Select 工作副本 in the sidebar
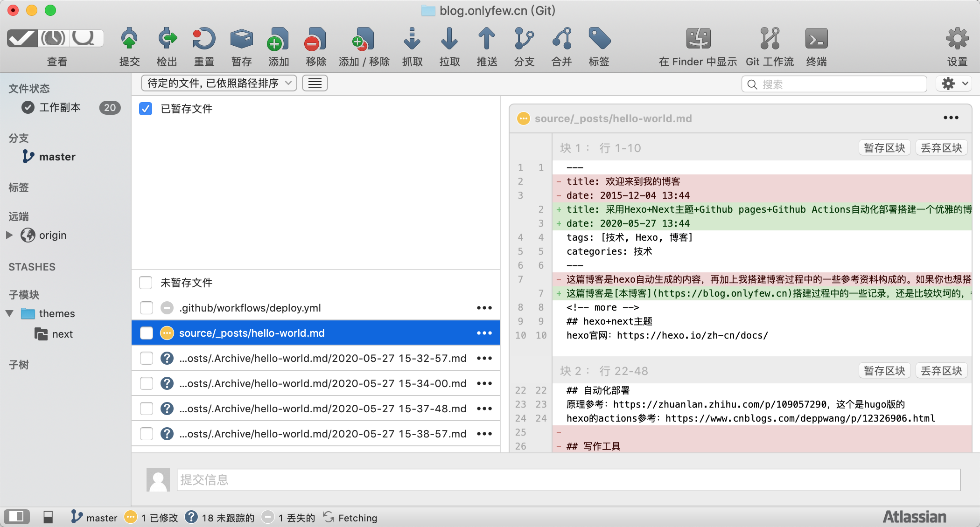The height and width of the screenshot is (527, 980). tap(60, 108)
